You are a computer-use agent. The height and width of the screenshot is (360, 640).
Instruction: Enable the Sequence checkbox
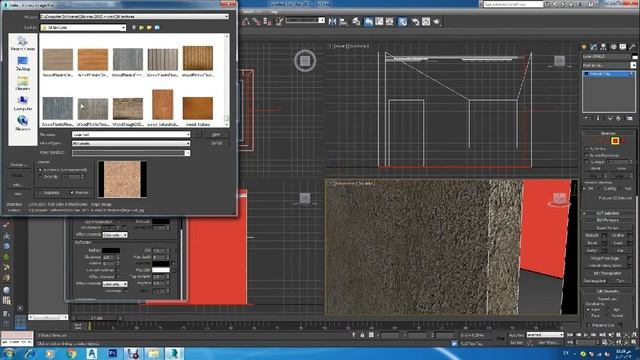click(40, 193)
